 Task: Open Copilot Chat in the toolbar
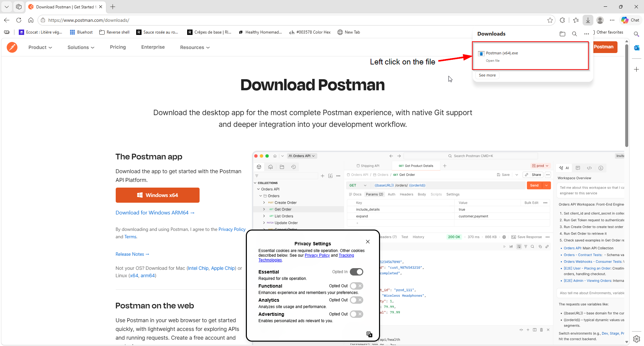click(x=630, y=20)
